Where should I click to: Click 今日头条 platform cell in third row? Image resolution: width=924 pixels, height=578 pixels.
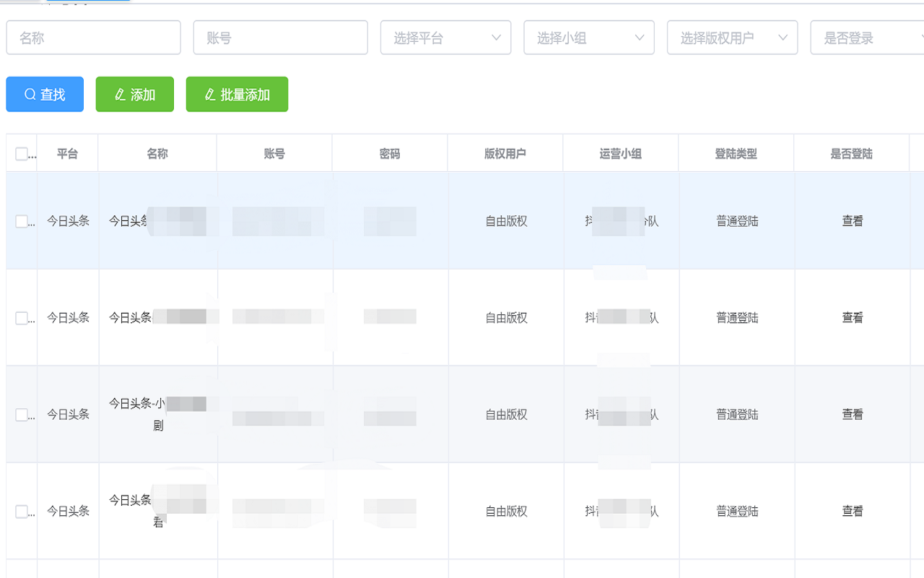pos(69,415)
